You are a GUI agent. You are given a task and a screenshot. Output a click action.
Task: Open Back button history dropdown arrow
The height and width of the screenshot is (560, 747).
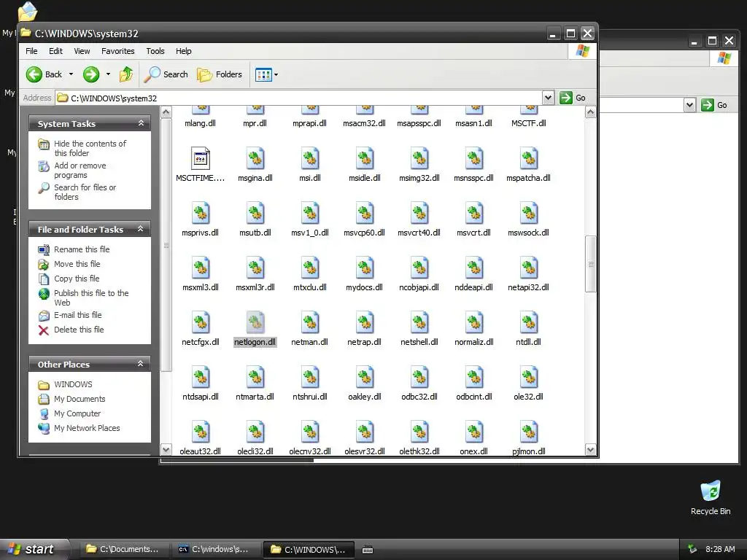(x=71, y=74)
